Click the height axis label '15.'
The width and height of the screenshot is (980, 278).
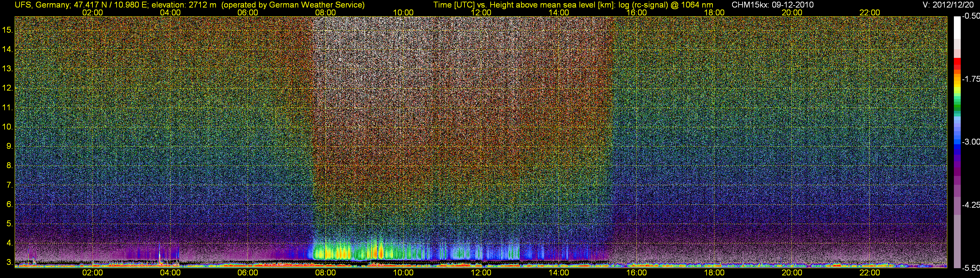(8, 30)
